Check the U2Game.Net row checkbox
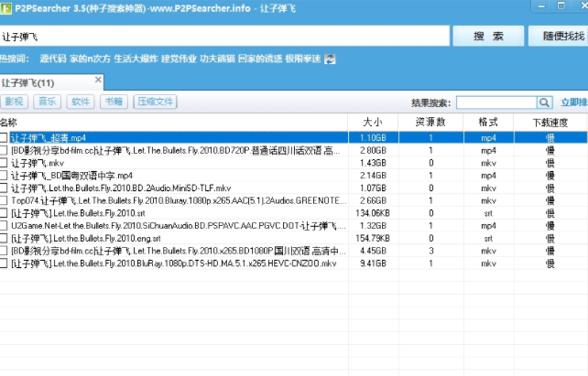The height and width of the screenshot is (376, 588). [x=4, y=225]
